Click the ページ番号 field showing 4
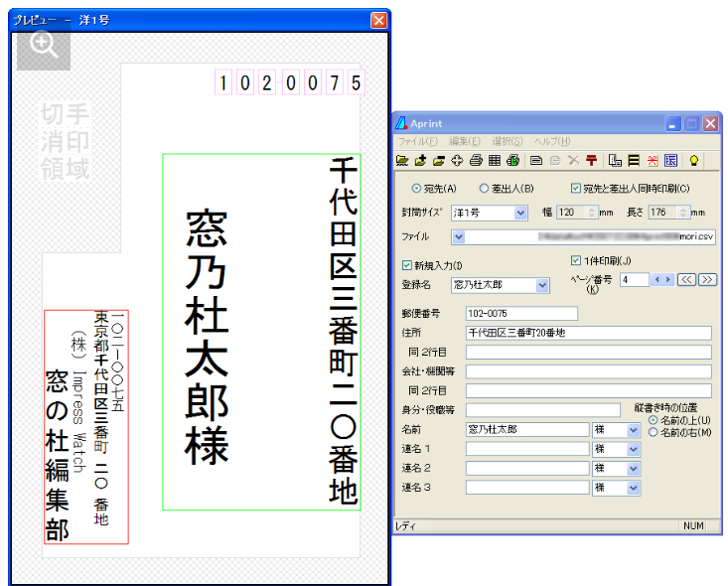Image resolution: width=728 pixels, height=586 pixels. tap(635, 279)
